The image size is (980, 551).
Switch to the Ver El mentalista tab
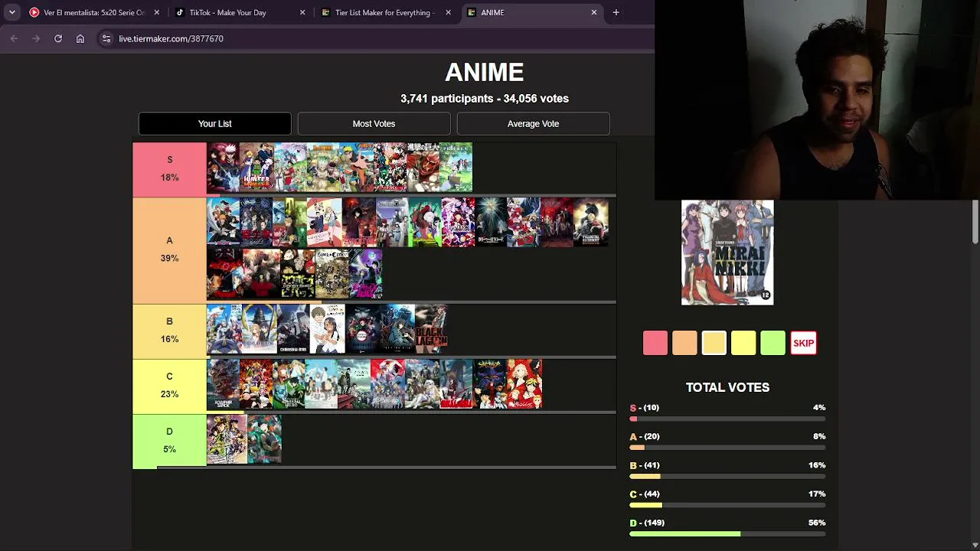pyautogui.click(x=95, y=12)
